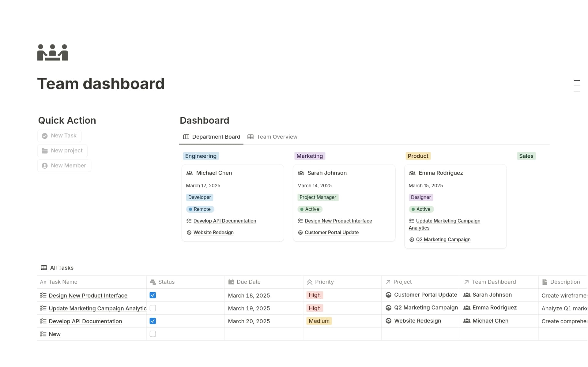Click the Aa icon in Task Name header
Screen dimensions: 588x367
click(43, 282)
